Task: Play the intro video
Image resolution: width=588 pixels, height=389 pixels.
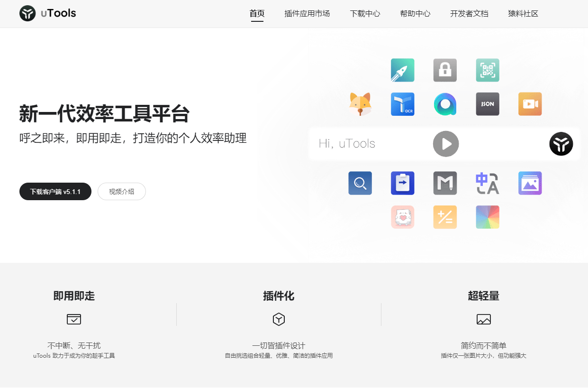Action: pyautogui.click(x=446, y=144)
